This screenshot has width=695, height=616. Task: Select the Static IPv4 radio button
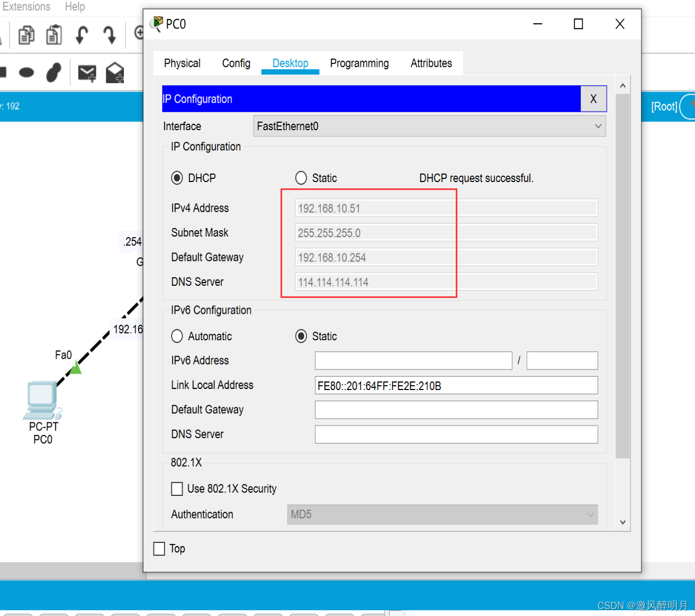point(301,178)
